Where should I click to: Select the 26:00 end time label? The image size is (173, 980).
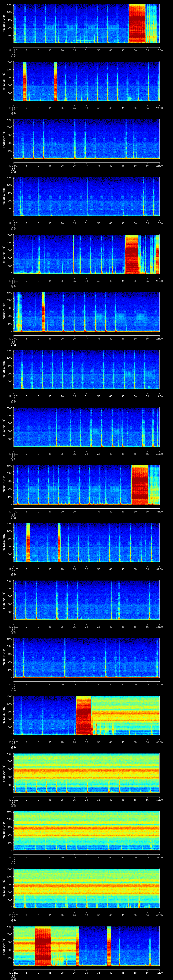pyautogui.click(x=159, y=223)
